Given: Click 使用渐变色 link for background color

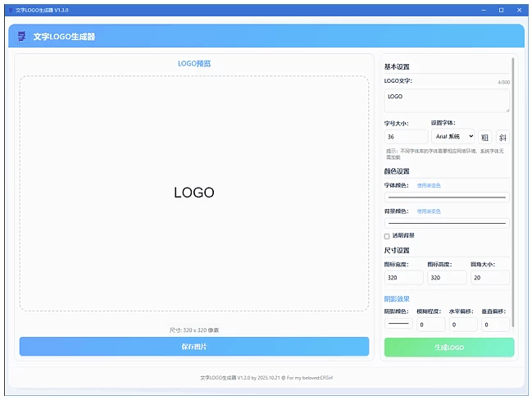Looking at the screenshot, I should coord(428,211).
